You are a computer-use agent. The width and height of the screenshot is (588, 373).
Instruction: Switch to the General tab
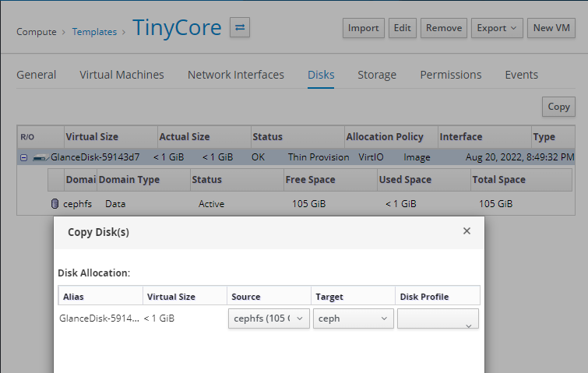(x=37, y=75)
